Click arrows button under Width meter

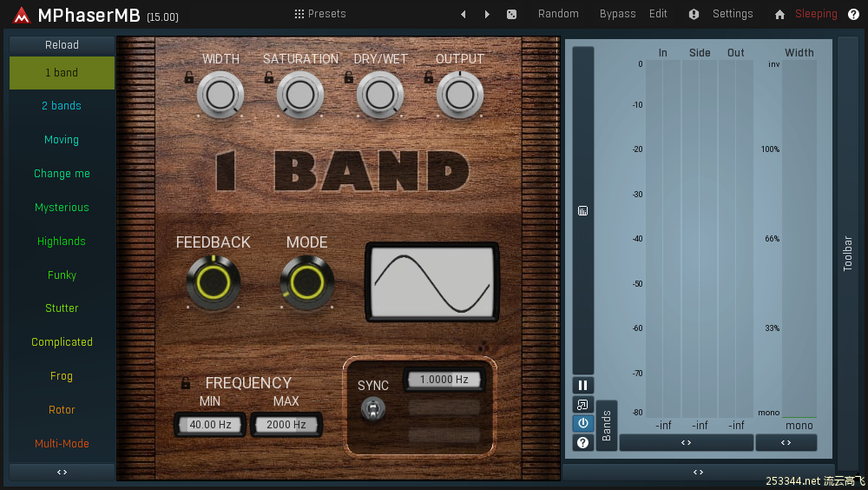click(786, 442)
